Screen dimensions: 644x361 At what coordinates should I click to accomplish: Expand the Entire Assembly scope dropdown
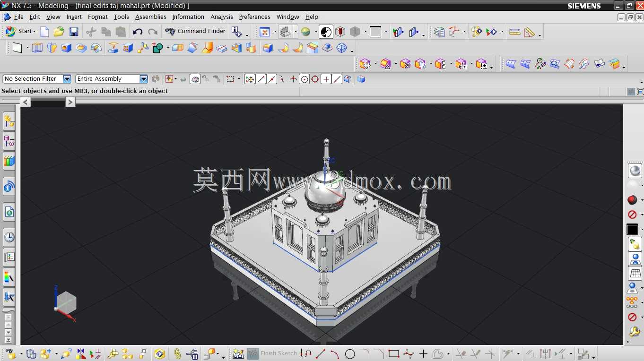(144, 79)
